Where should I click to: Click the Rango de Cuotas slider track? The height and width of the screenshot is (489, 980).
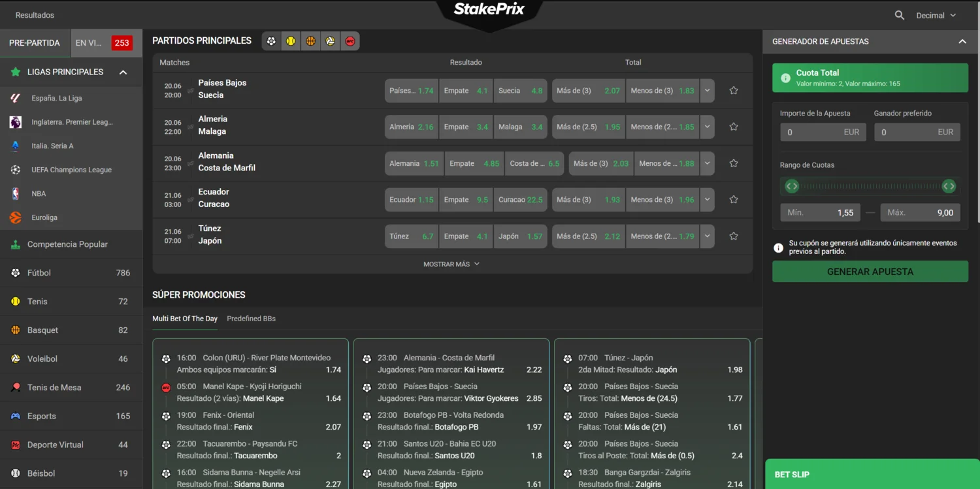coord(870,187)
